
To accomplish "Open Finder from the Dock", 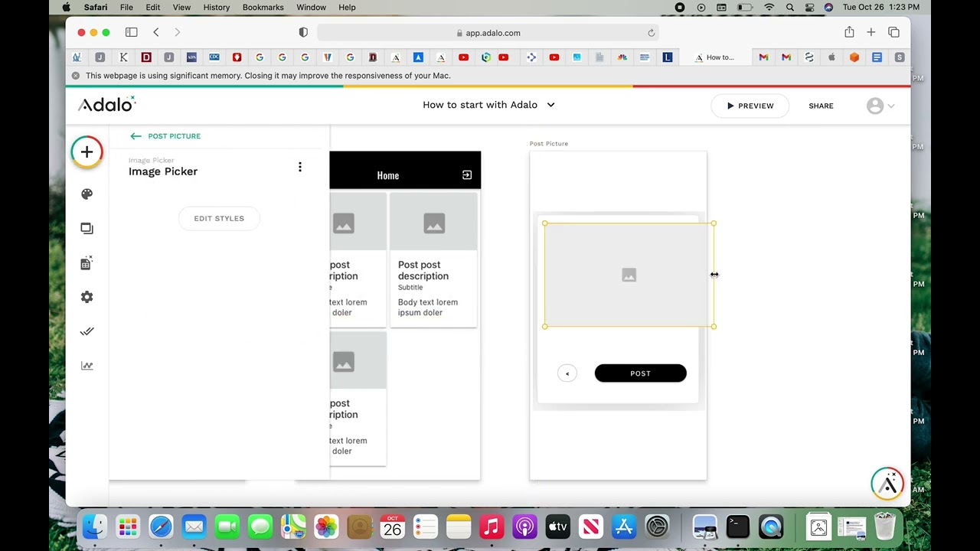I will tap(95, 527).
